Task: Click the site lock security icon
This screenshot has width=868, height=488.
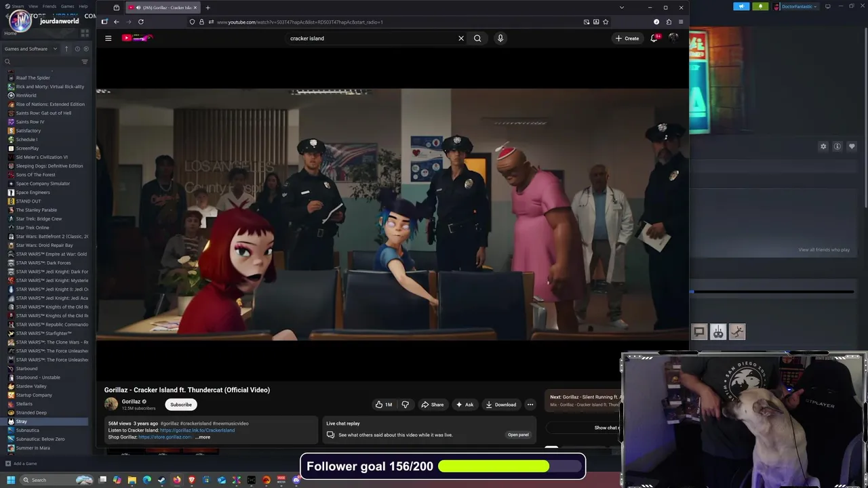Action: point(201,22)
